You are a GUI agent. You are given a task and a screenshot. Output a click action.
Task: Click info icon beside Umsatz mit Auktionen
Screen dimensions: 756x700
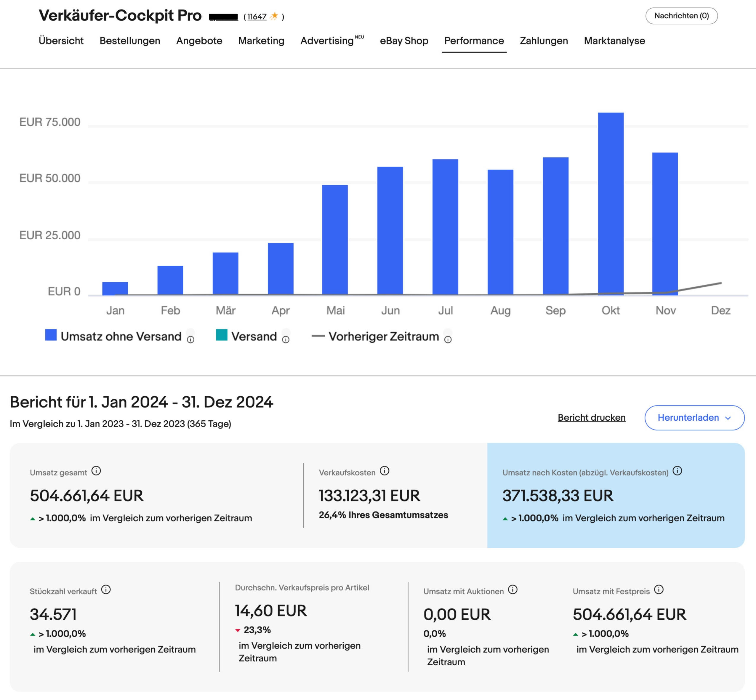coord(512,590)
